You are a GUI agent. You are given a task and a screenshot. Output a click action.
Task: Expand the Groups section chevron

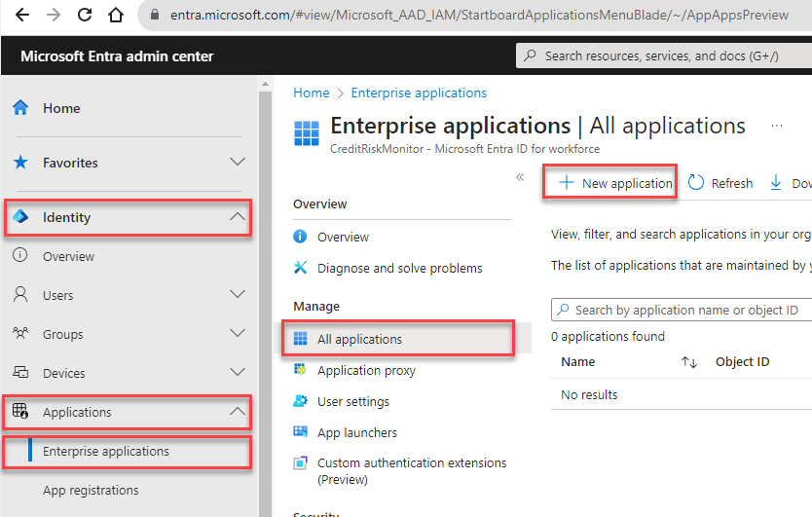(x=238, y=333)
